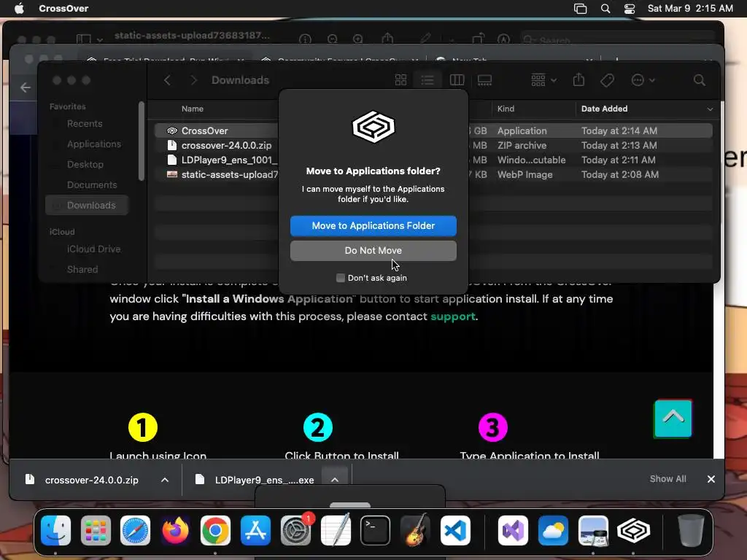This screenshot has width=747, height=560.
Task: Open the CrossOver menu in menu bar
Action: click(63, 8)
